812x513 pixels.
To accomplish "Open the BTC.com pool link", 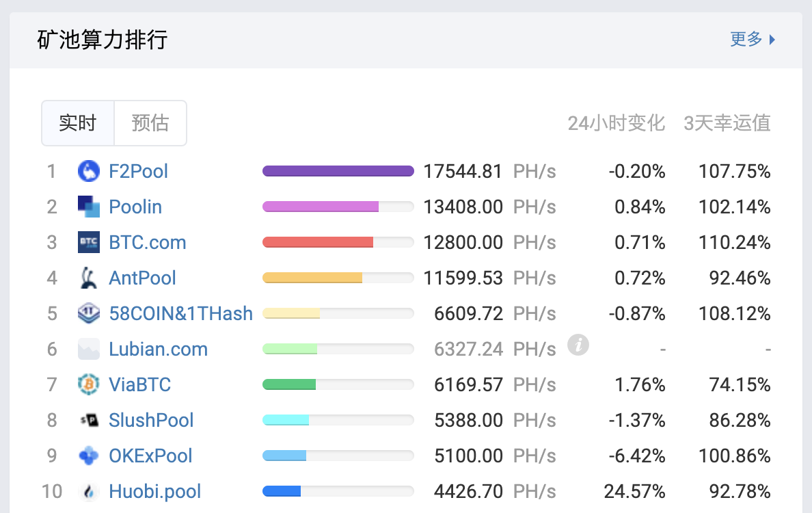I will [x=148, y=243].
